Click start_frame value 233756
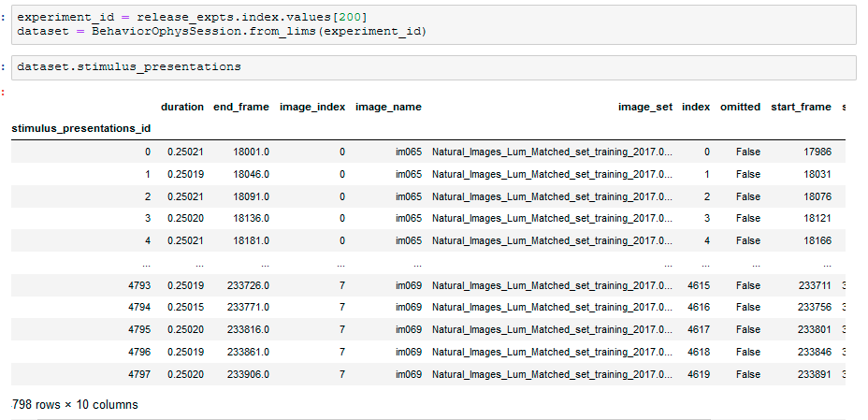This screenshot has height=420, width=868. coord(815,307)
